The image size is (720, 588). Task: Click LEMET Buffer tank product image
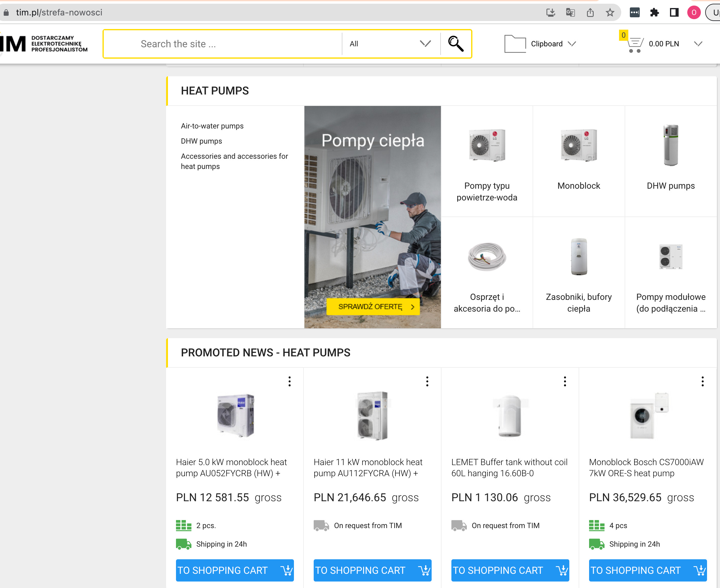pyautogui.click(x=510, y=416)
